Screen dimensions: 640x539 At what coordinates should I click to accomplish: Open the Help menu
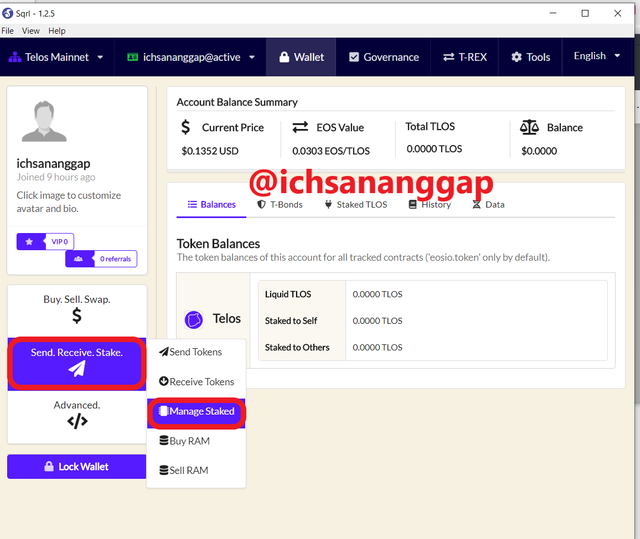point(57,31)
